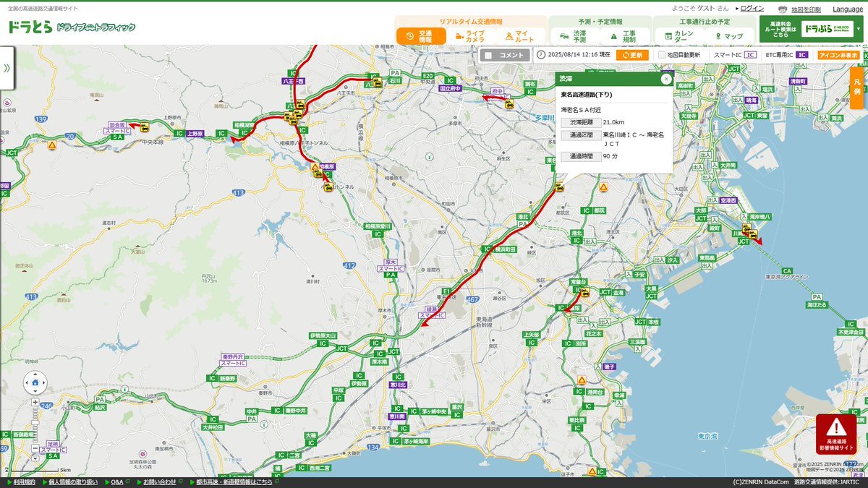The image size is (868, 488).
Task: Switch to the マップ tab
Action: coord(729,36)
